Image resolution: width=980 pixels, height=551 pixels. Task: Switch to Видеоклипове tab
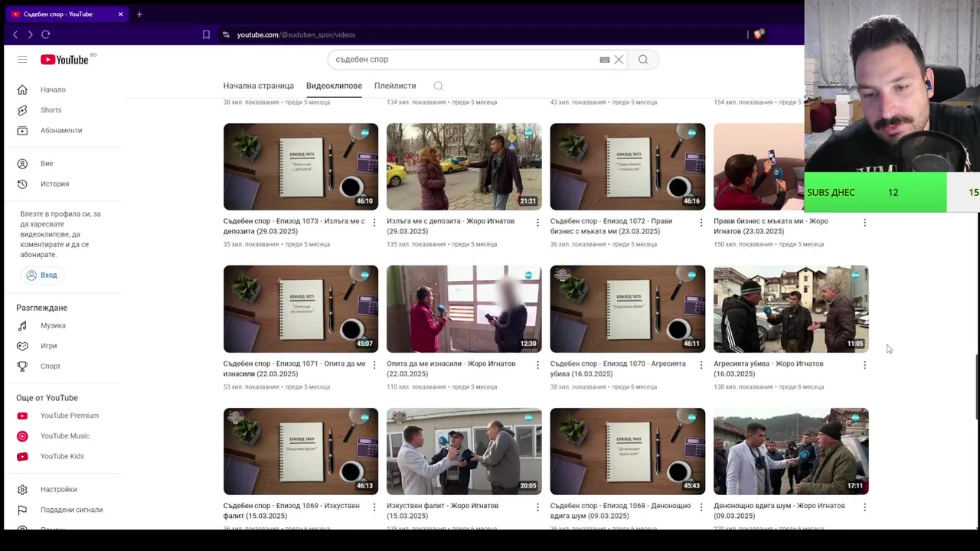pos(334,86)
